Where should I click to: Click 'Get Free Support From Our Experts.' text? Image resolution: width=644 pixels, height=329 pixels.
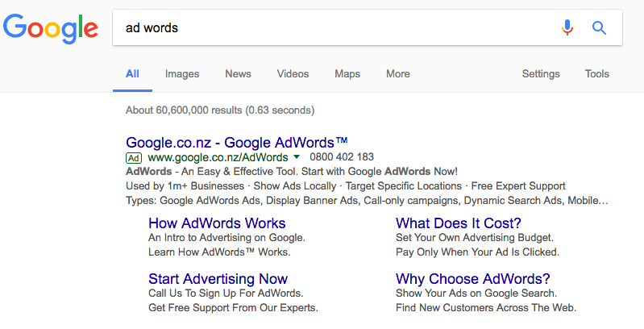tap(233, 308)
